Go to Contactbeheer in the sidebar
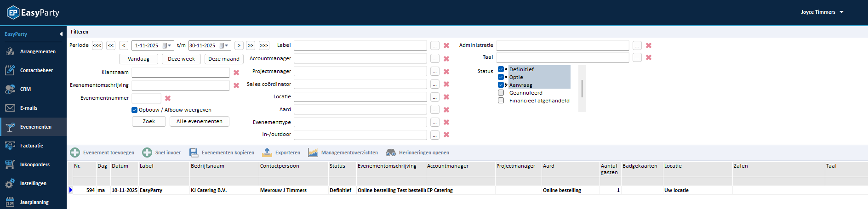The width and height of the screenshot is (868, 209). [x=36, y=70]
